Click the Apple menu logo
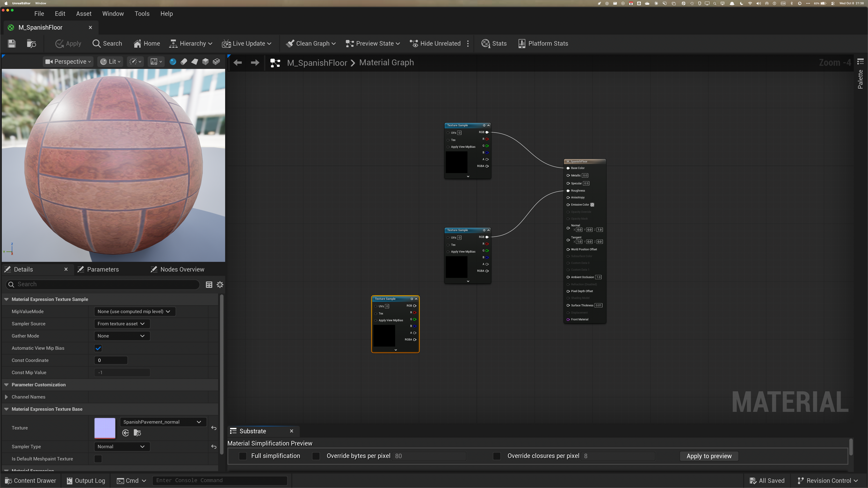Screen dimensions: 868x488 [x=6, y=3]
